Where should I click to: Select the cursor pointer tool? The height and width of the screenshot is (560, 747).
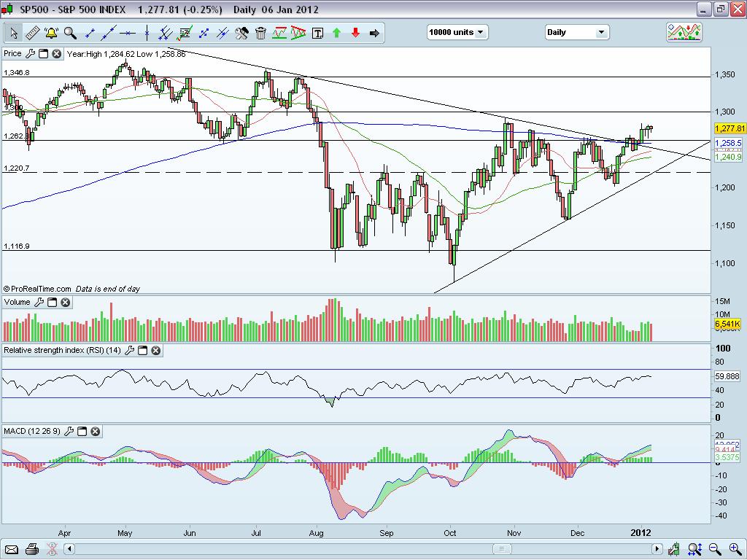pos(13,33)
